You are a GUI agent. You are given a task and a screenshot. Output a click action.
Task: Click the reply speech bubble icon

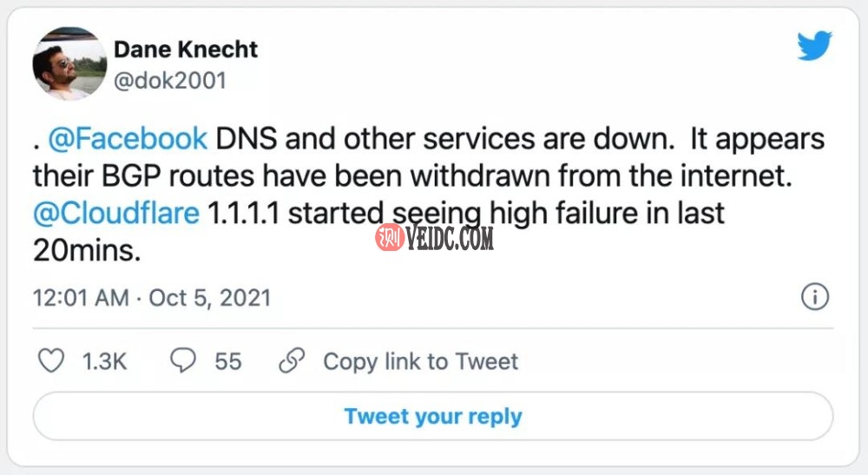point(182,360)
